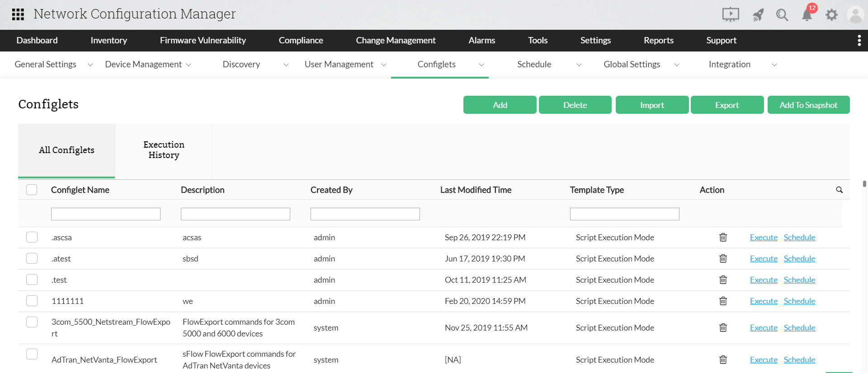Expand the Device Management dropdown
Screen dimensions: 868x373
pyautogui.click(x=189, y=65)
